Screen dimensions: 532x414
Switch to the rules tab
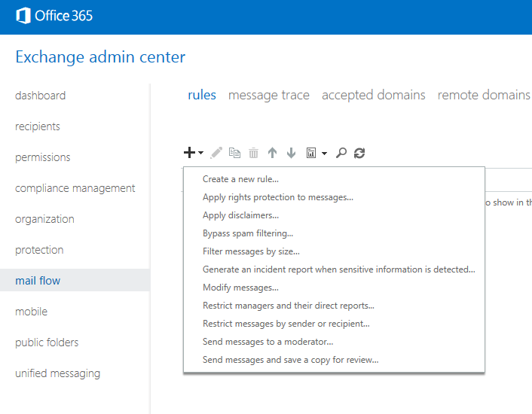pyautogui.click(x=202, y=95)
